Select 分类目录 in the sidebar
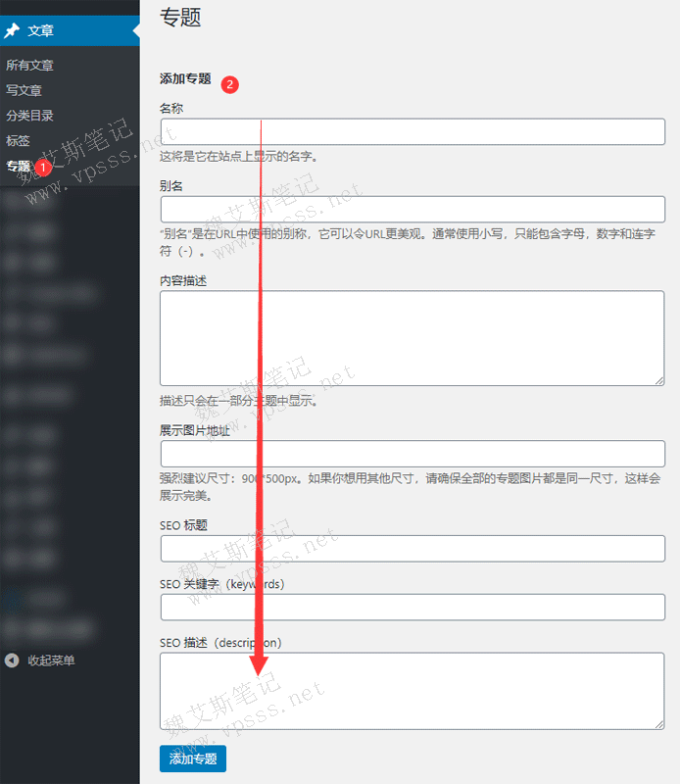 pyautogui.click(x=29, y=116)
